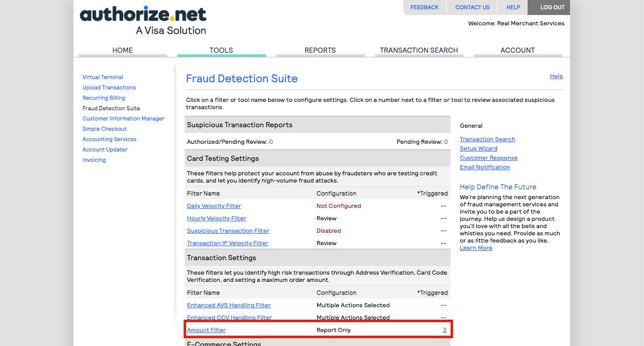Viewport: 644px width, 346px height.
Task: Open the Reports tab
Action: [x=320, y=50]
